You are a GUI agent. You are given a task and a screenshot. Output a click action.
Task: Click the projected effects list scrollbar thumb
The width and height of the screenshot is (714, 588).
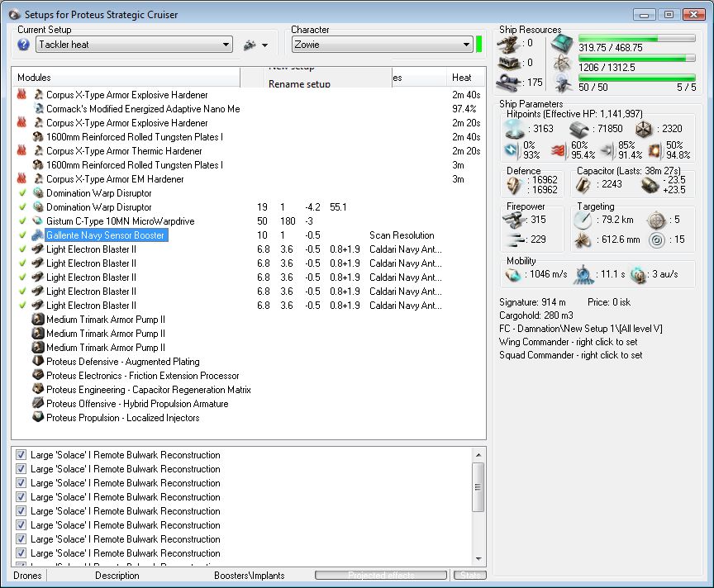[x=478, y=487]
